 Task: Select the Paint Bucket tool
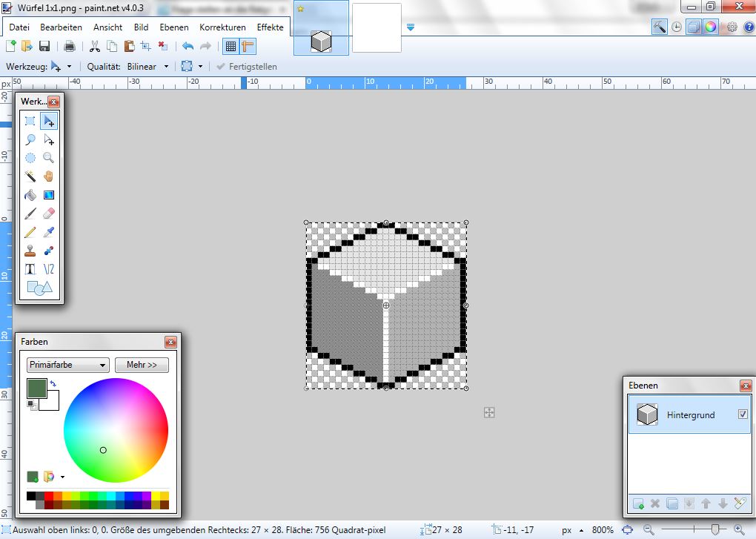tap(30, 195)
